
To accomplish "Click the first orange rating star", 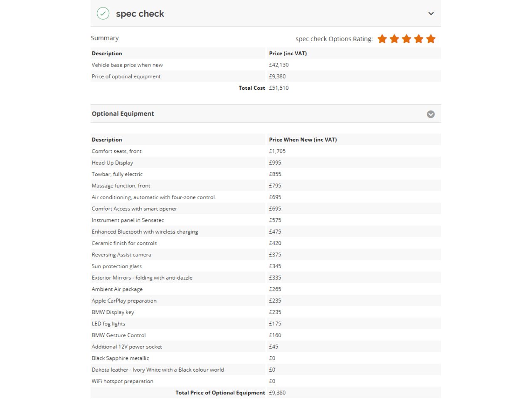I will (x=382, y=39).
